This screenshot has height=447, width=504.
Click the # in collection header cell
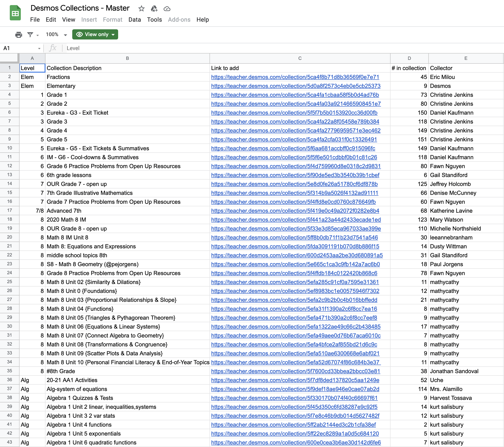409,68
